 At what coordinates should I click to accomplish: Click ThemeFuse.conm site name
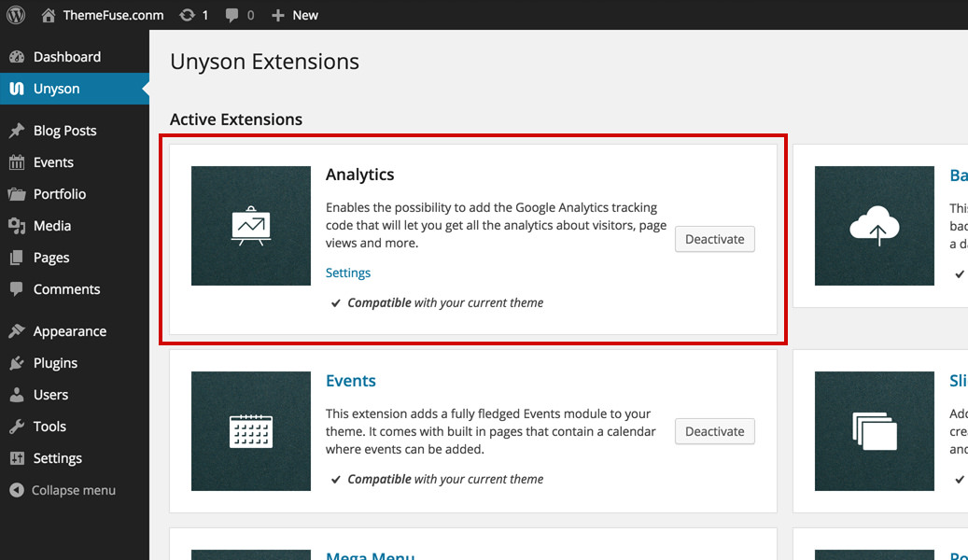point(114,16)
